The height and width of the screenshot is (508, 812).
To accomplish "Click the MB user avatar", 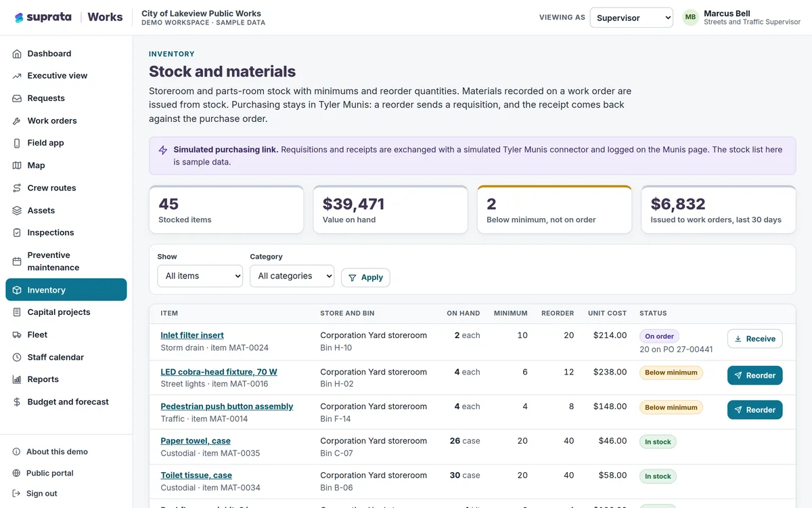I will point(690,18).
